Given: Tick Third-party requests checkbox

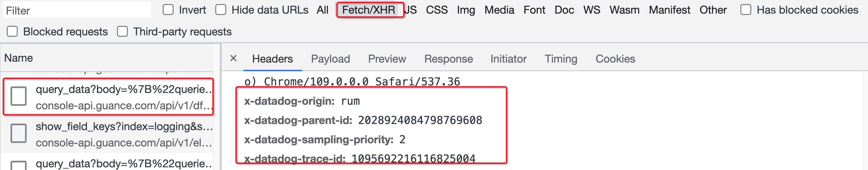Looking at the screenshot, I should point(122,31).
